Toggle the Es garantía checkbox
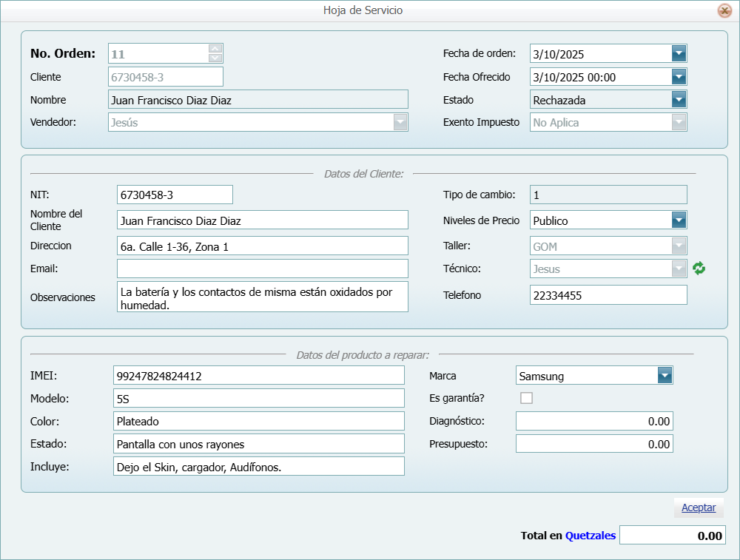This screenshot has height=560, width=740. tap(526, 398)
